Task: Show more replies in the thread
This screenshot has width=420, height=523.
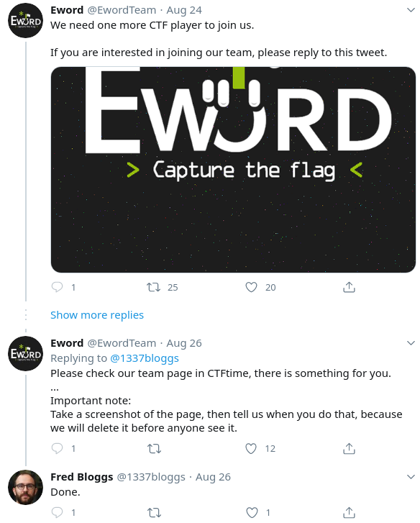Action: tap(97, 315)
